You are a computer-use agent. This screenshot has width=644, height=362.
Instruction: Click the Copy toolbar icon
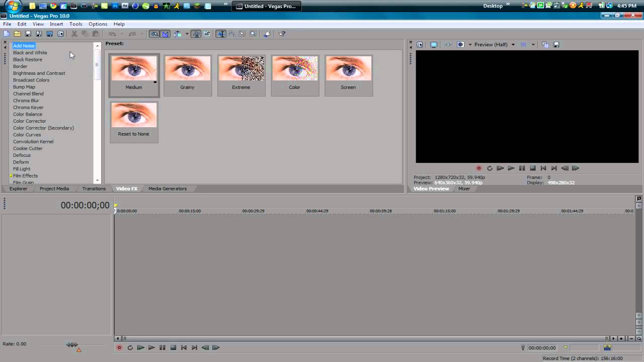[85, 34]
